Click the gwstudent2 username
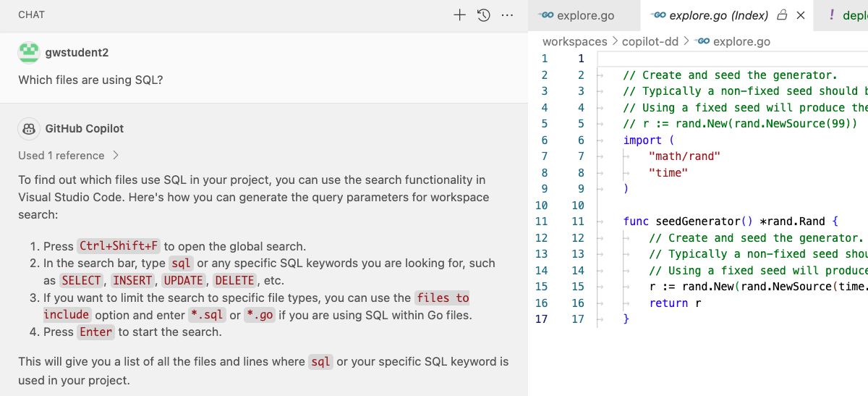This screenshot has height=396, width=868. click(x=77, y=53)
